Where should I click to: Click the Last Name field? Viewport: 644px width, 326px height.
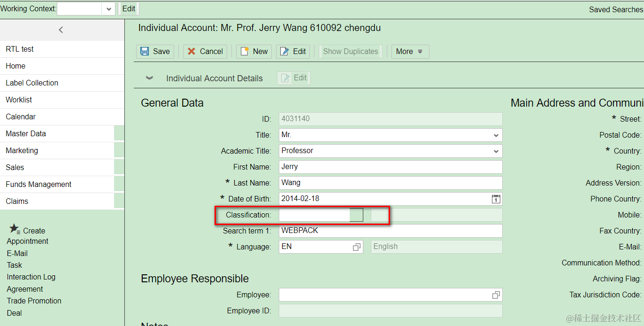click(391, 183)
